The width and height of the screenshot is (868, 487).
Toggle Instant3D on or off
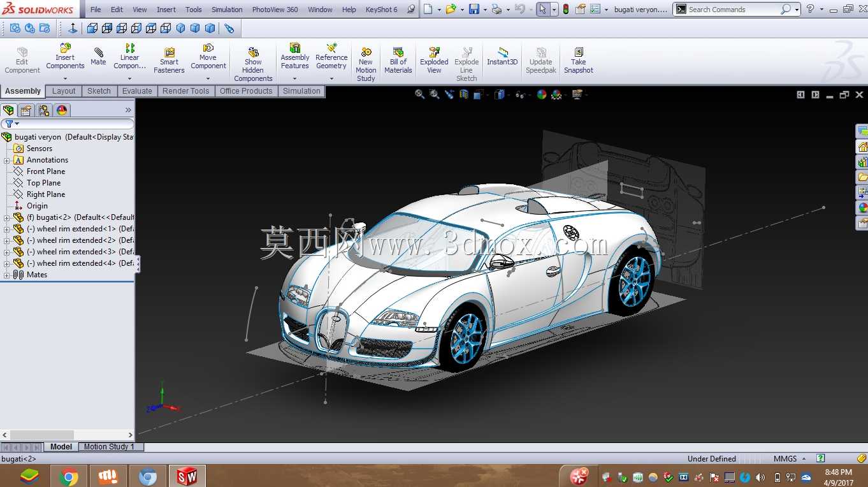(x=502, y=57)
